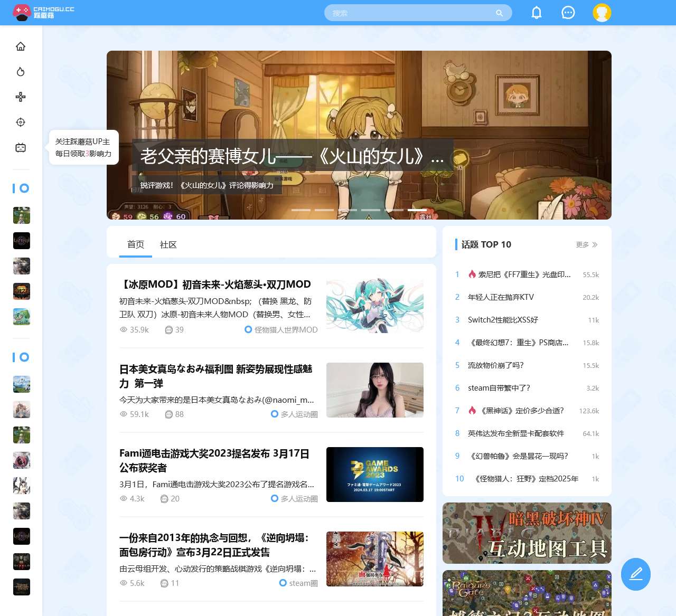The height and width of the screenshot is (616, 676).
Task: Open topic 《最终幻想7:重生》PS商店
Action: pos(519,343)
